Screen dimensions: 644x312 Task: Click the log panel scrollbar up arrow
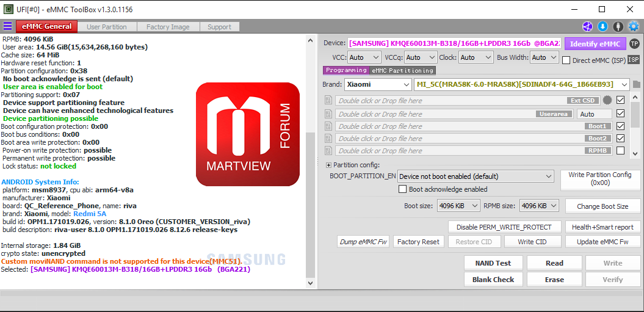pyautogui.click(x=311, y=40)
